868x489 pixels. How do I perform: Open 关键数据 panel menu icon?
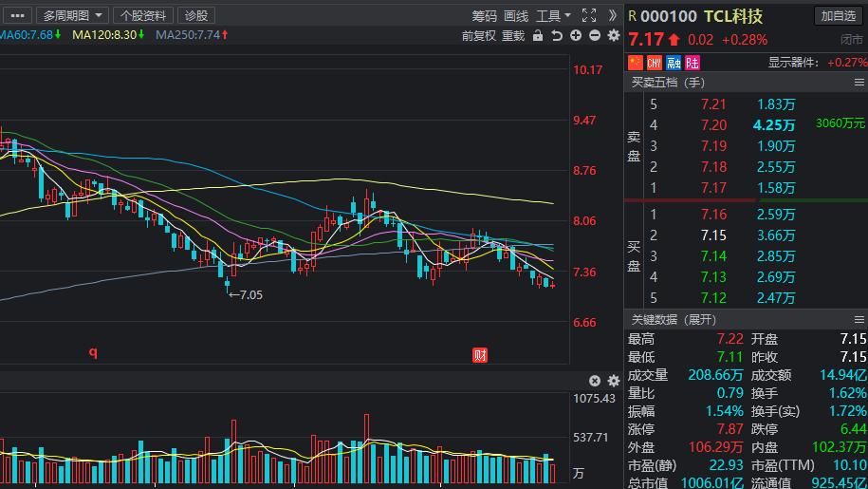859,320
